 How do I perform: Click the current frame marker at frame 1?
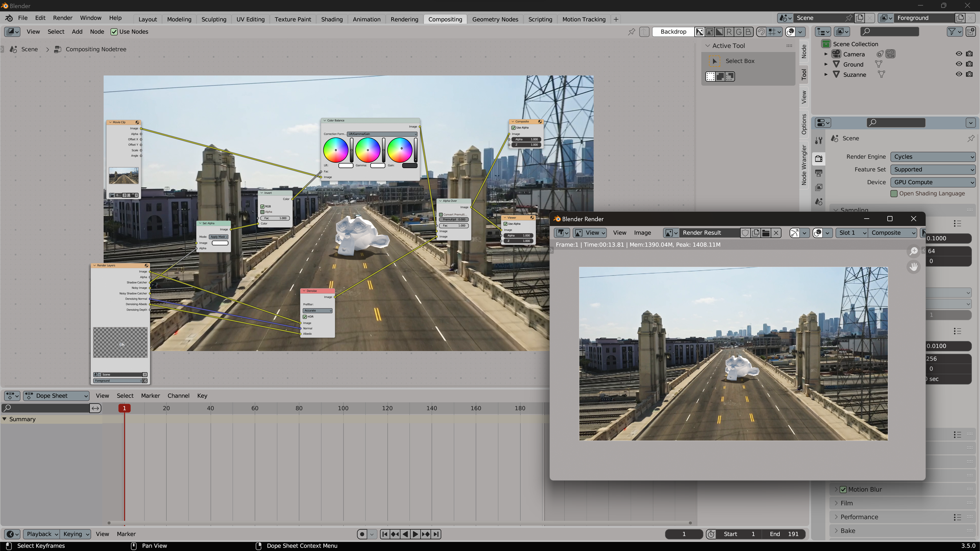(124, 408)
